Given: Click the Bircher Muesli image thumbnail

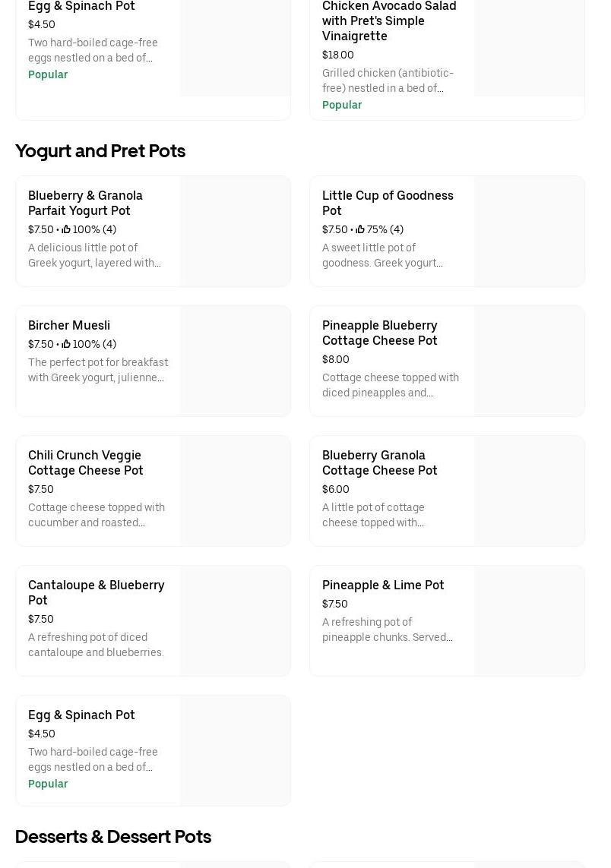Looking at the screenshot, I should [x=235, y=361].
